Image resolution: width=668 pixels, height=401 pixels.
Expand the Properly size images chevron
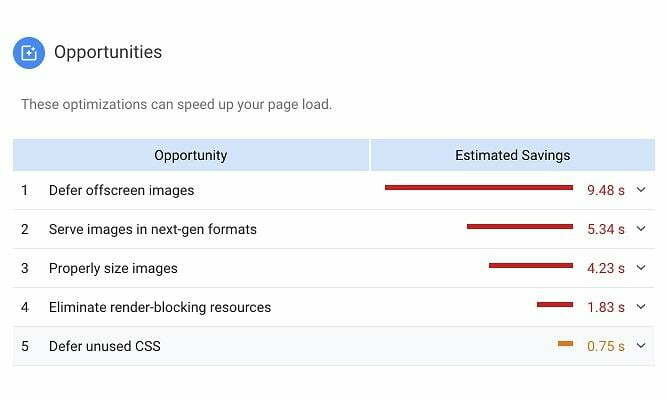tap(641, 268)
